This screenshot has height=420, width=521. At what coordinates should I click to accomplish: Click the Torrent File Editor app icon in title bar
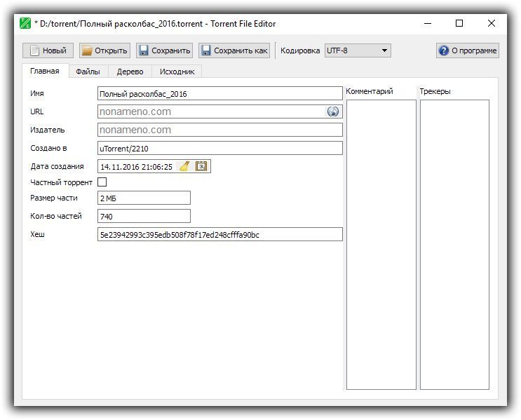25,23
